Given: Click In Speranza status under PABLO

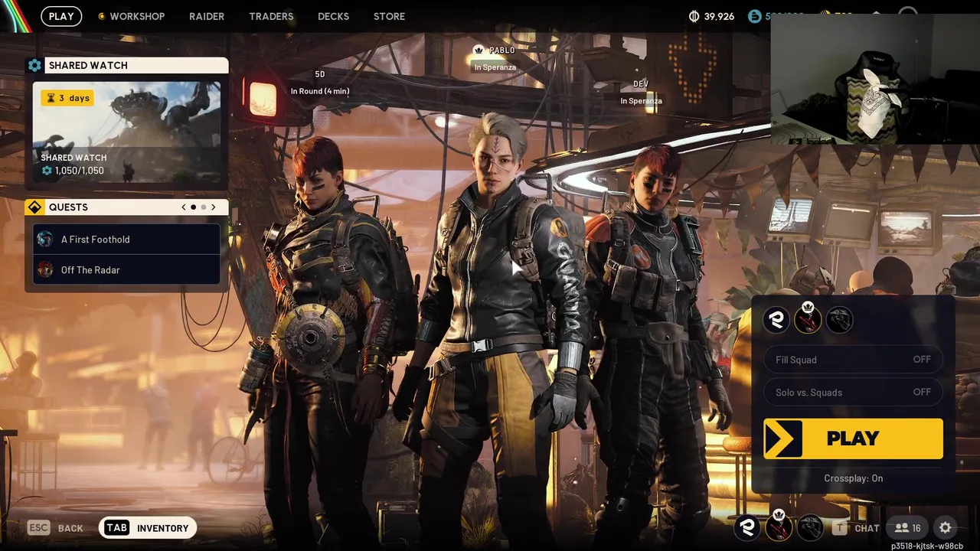Looking at the screenshot, I should click(x=495, y=67).
